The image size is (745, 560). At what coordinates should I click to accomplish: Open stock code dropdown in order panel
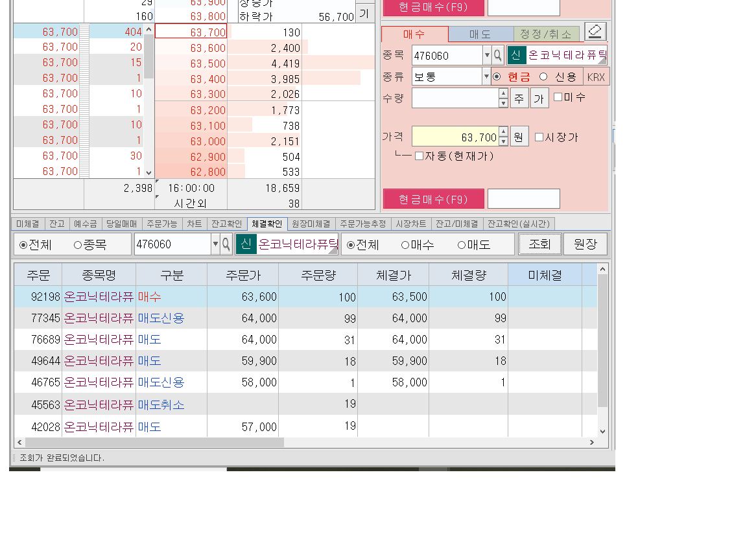487,56
